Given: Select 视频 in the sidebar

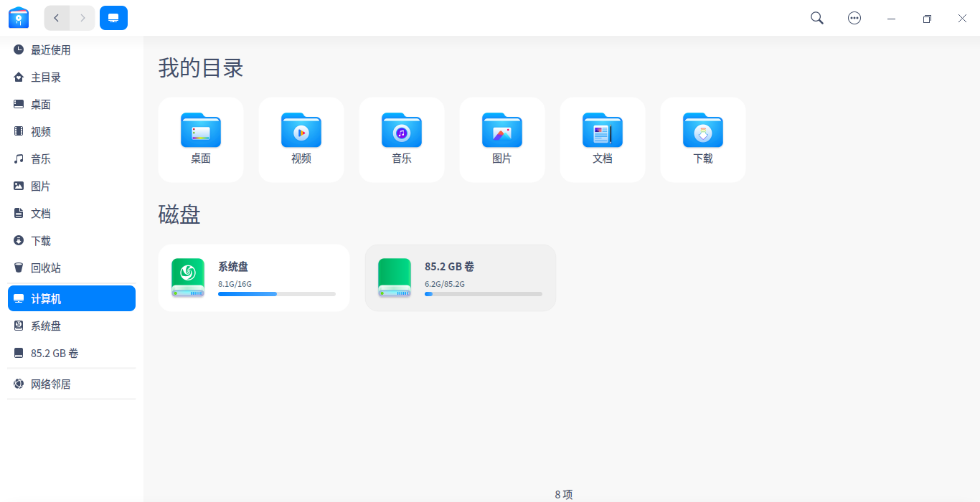Looking at the screenshot, I should point(72,132).
